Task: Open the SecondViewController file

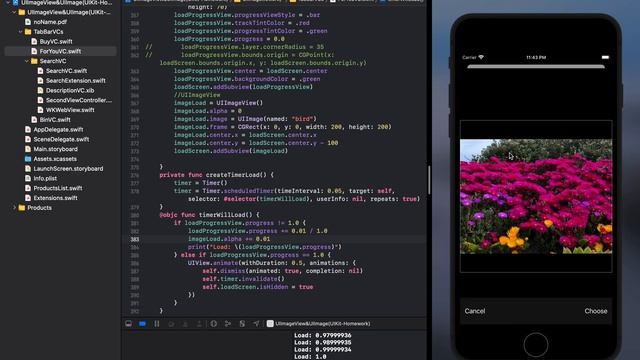Action: click(x=79, y=100)
